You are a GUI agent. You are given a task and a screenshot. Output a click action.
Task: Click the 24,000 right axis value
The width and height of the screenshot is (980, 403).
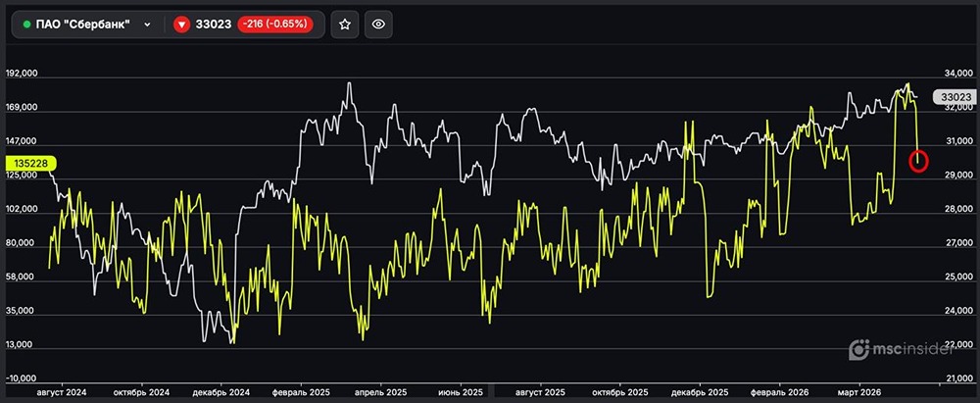click(956, 311)
